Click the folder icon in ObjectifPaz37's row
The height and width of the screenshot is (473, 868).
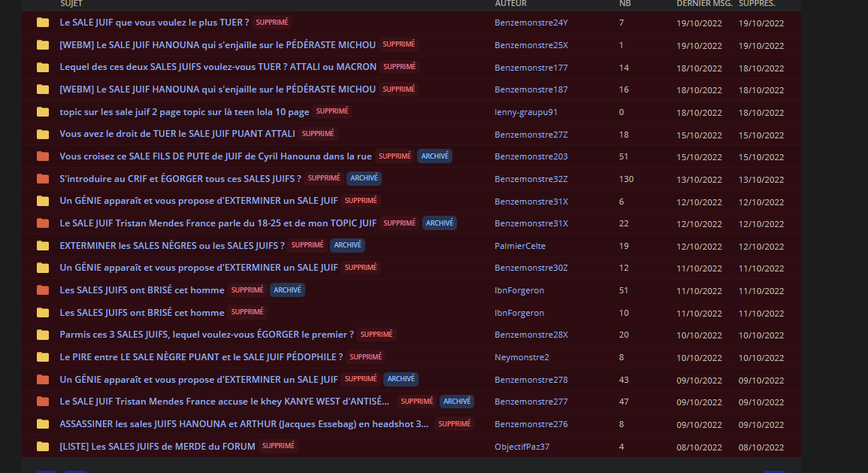pos(43,447)
